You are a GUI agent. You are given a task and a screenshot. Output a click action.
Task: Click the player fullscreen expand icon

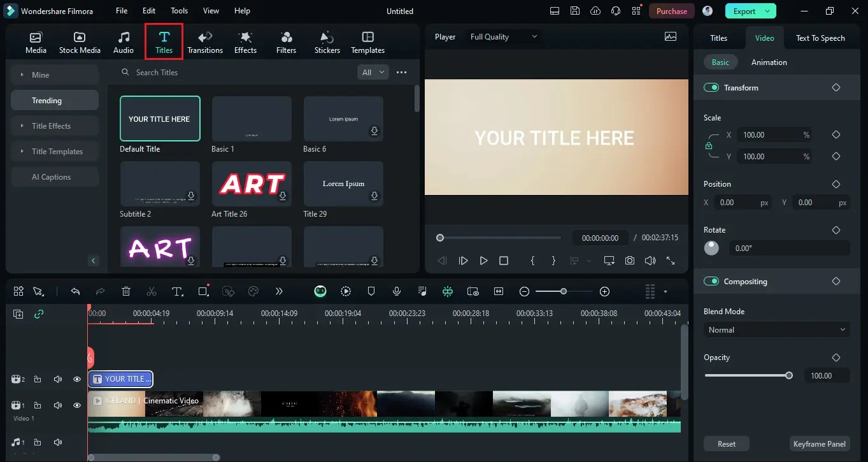click(671, 261)
